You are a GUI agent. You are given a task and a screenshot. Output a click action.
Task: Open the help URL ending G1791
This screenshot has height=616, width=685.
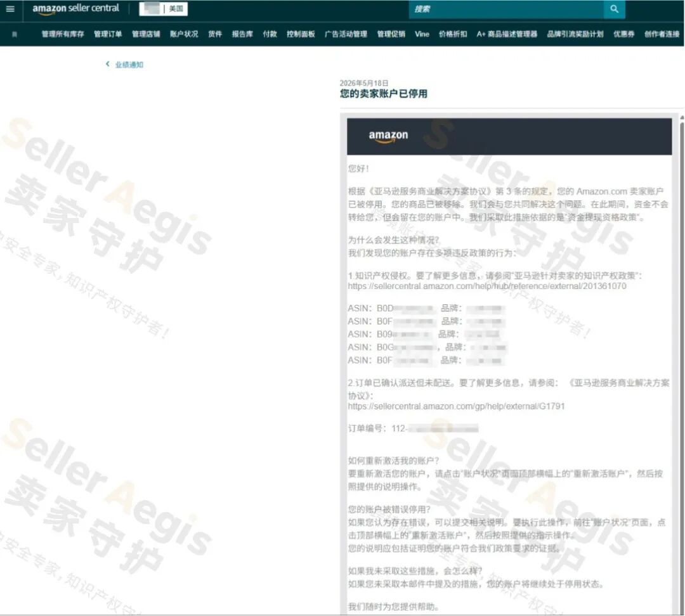tap(456, 406)
